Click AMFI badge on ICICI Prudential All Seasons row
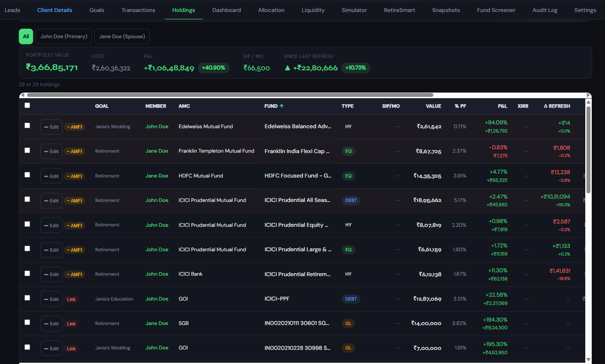Screen dimensions: 605x364 (74, 201)
